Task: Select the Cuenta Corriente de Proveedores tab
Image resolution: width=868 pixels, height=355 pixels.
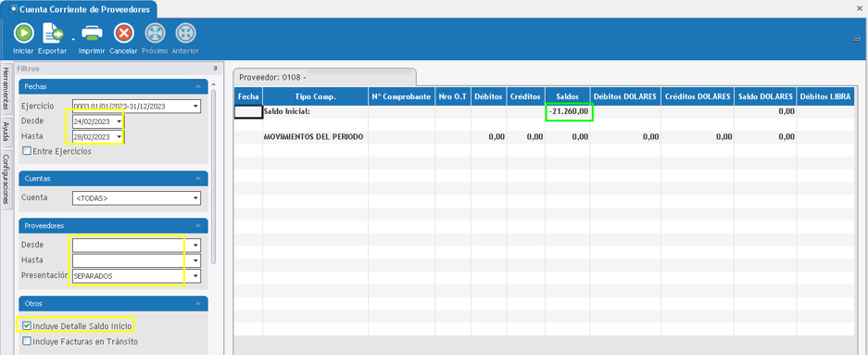Action: [x=79, y=9]
